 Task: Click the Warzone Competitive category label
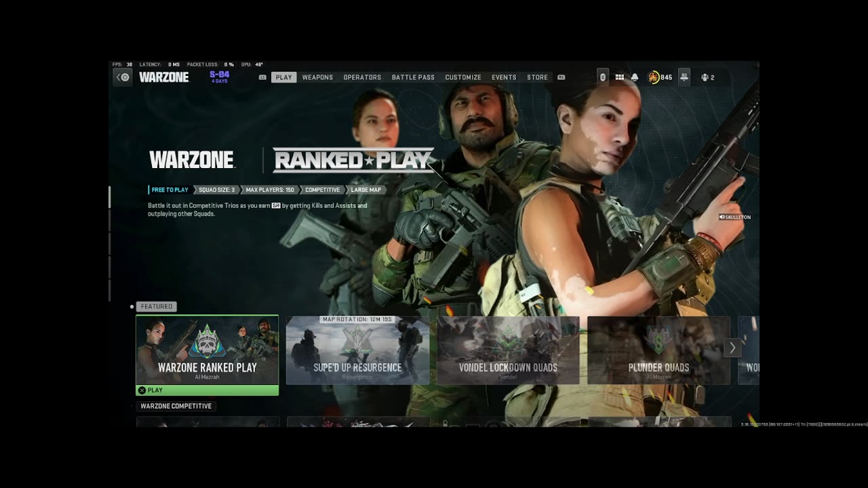[176, 406]
